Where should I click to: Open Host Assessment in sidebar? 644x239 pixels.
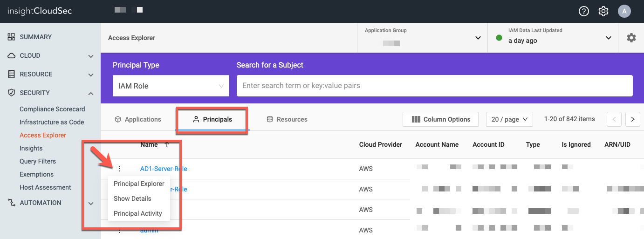(x=45, y=187)
